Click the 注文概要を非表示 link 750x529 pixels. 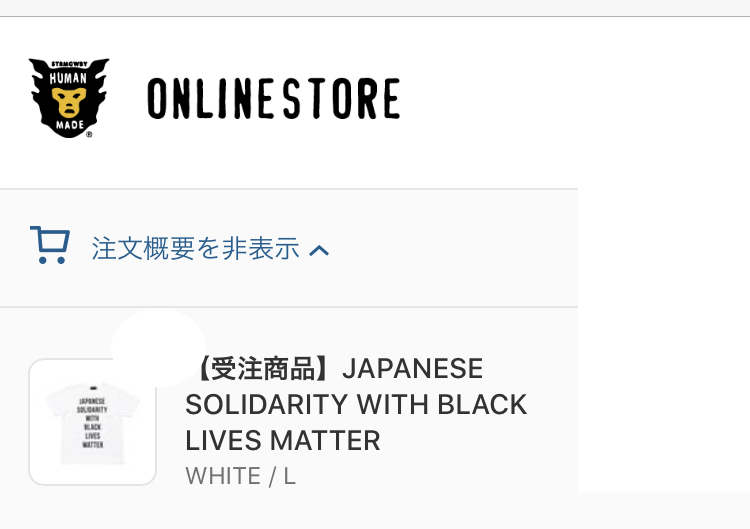[196, 248]
